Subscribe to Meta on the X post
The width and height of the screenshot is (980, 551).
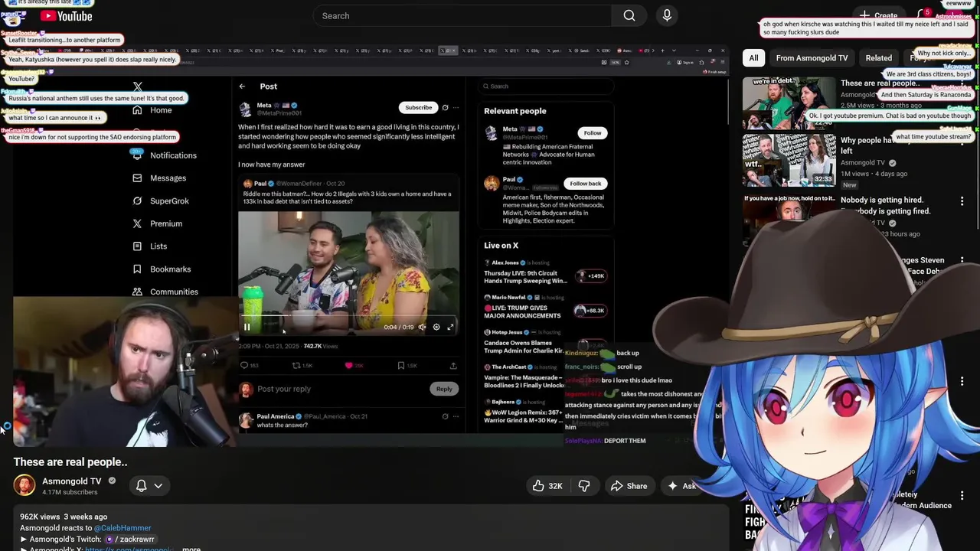(418, 108)
